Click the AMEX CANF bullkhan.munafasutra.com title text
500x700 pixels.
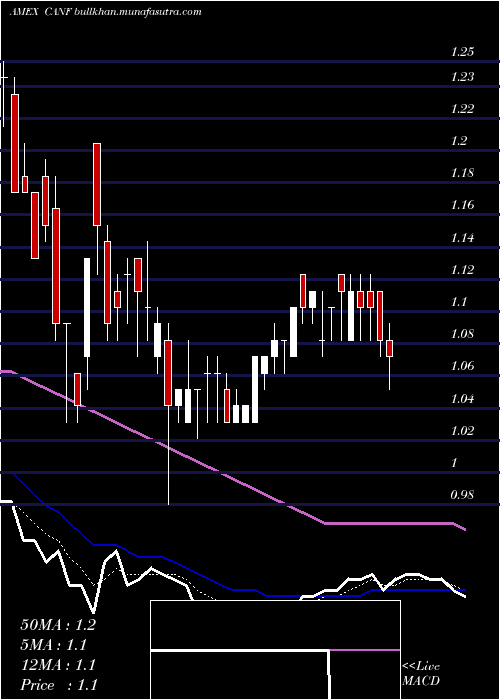pyautogui.click(x=105, y=12)
